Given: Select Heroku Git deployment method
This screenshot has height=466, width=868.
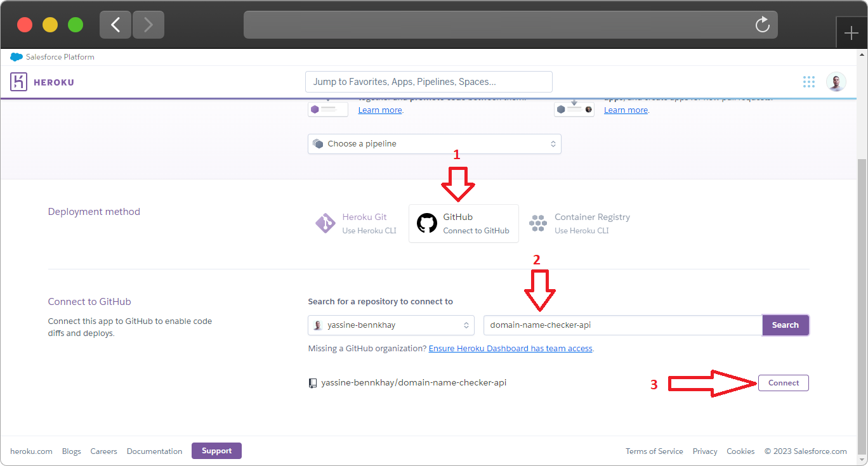Looking at the screenshot, I should click(x=357, y=223).
